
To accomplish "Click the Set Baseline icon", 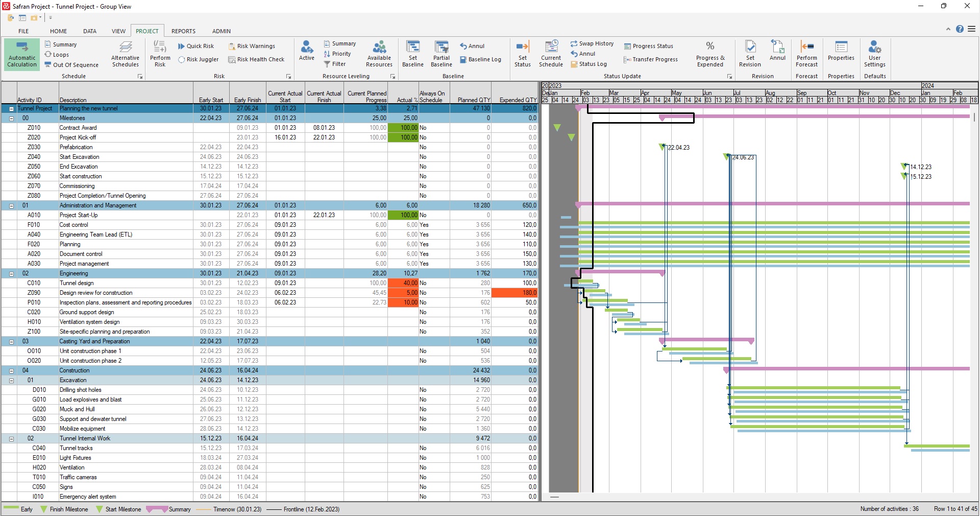I will click(x=413, y=47).
